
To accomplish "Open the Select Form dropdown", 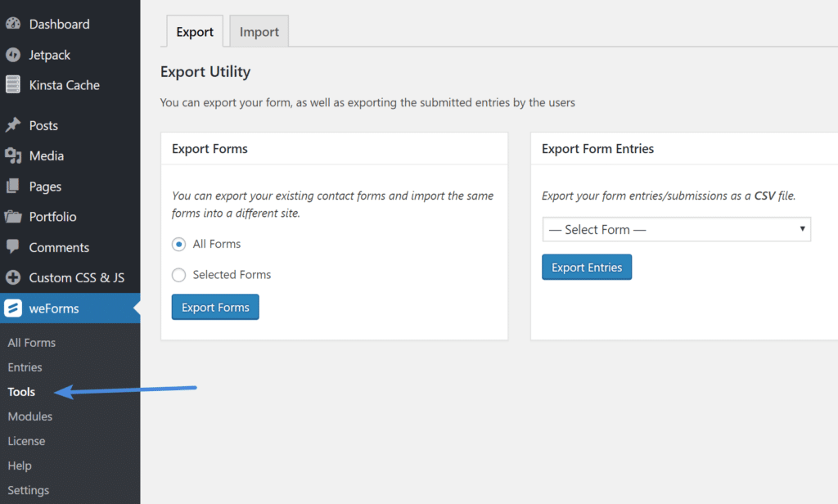I will click(x=676, y=229).
